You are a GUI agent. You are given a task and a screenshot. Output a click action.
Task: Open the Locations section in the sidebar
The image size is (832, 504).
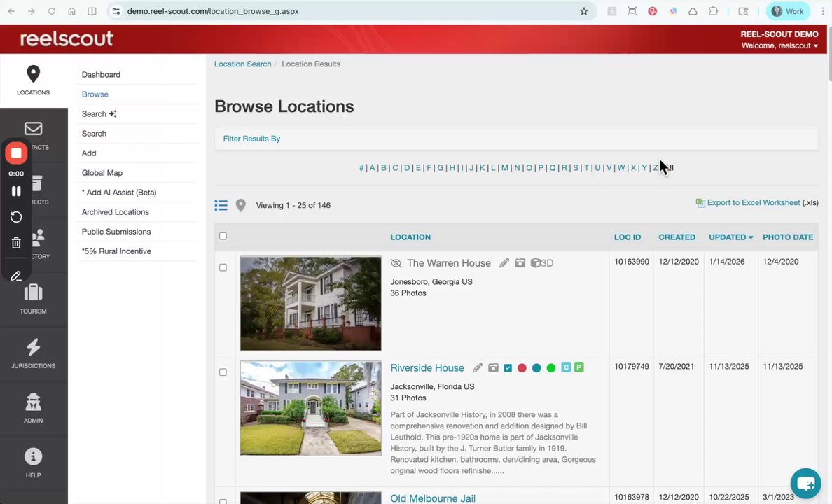(33, 80)
